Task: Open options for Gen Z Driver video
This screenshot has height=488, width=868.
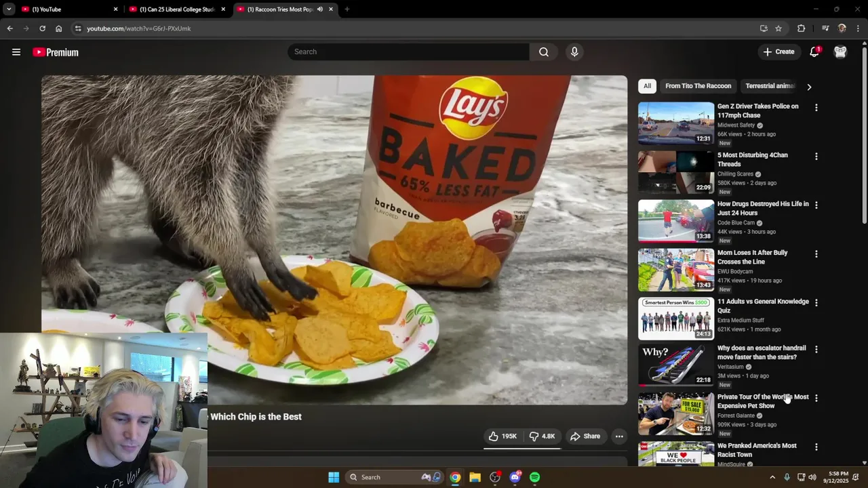Action: click(816, 108)
